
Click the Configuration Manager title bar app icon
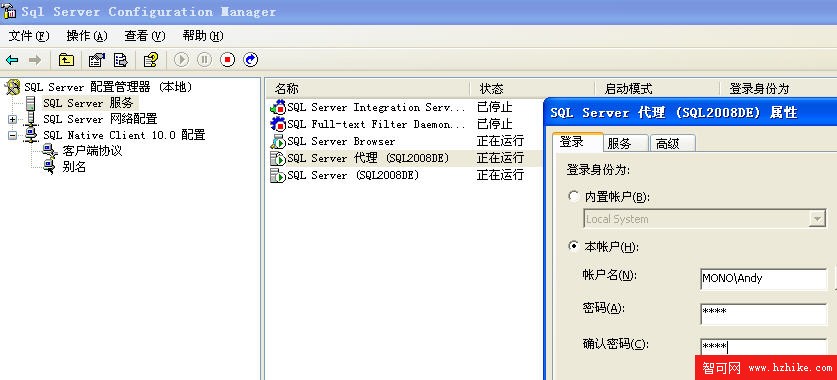(9, 11)
